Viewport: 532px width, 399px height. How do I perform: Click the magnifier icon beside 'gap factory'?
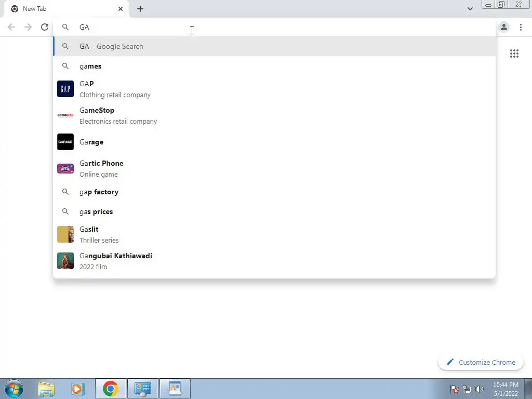coord(65,192)
